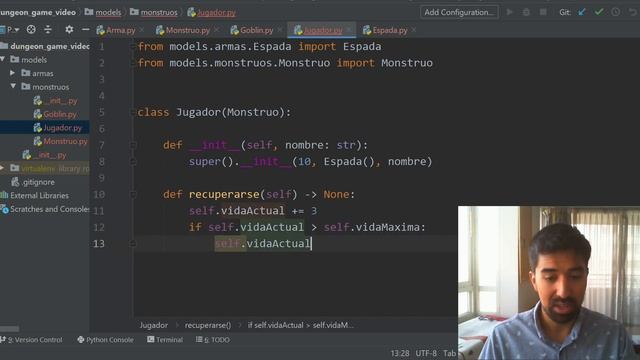Open Version Control tool window

click(x=32, y=340)
